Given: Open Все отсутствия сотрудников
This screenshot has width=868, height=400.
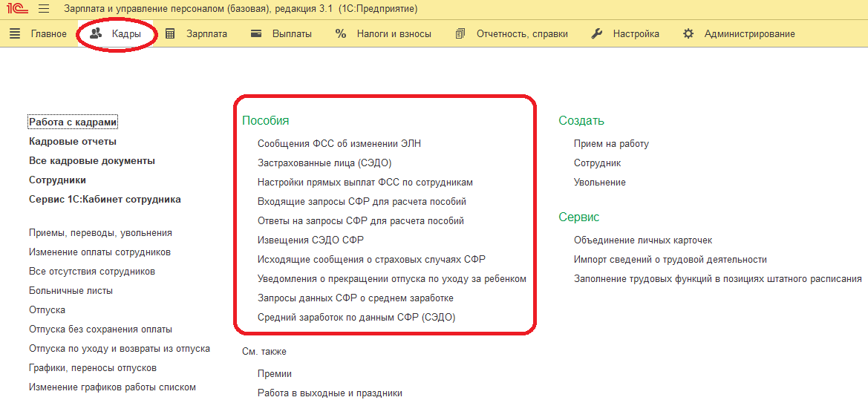Looking at the screenshot, I should pyautogui.click(x=92, y=272).
